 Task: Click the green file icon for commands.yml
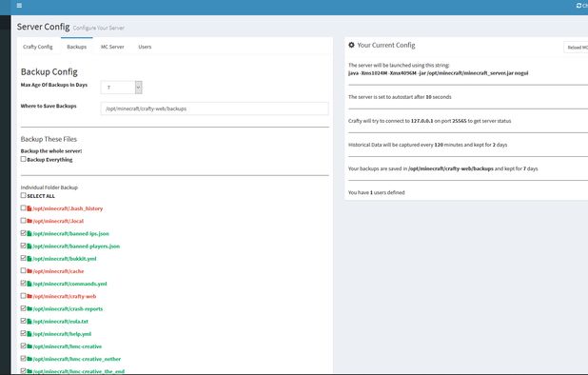pos(29,284)
